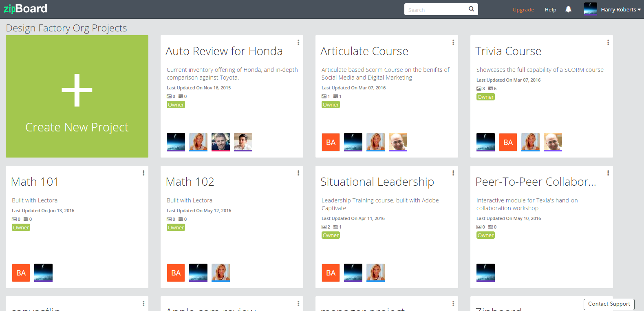Click the screenshots count icon on Situational Leadership
Viewport: 644px width, 311px height.
coord(324,227)
